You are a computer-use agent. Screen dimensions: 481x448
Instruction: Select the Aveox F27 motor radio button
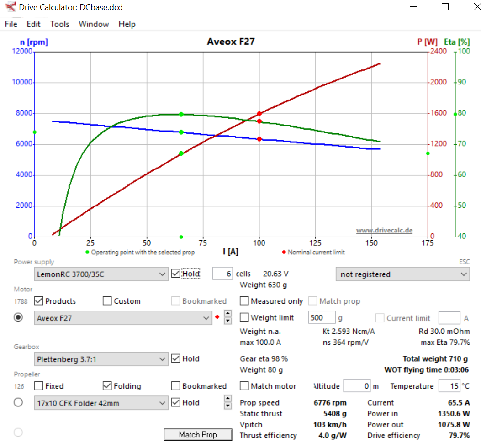coord(18,317)
